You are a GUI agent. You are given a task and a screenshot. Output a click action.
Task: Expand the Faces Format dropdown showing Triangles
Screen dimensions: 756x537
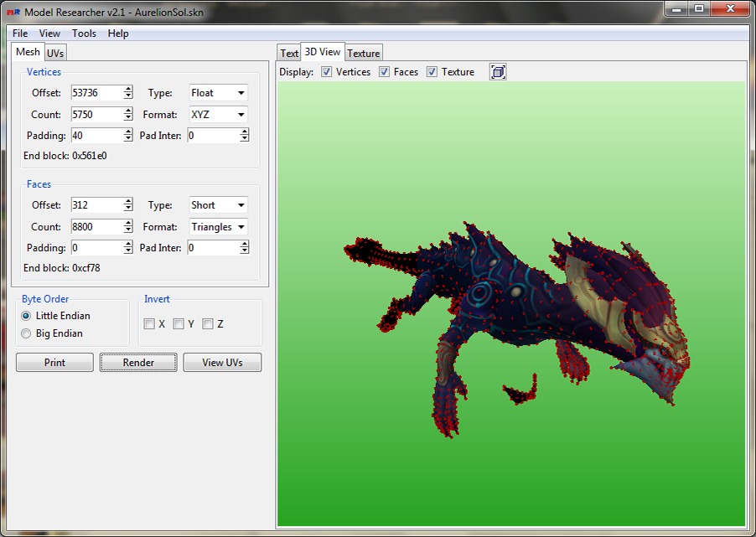coord(218,227)
